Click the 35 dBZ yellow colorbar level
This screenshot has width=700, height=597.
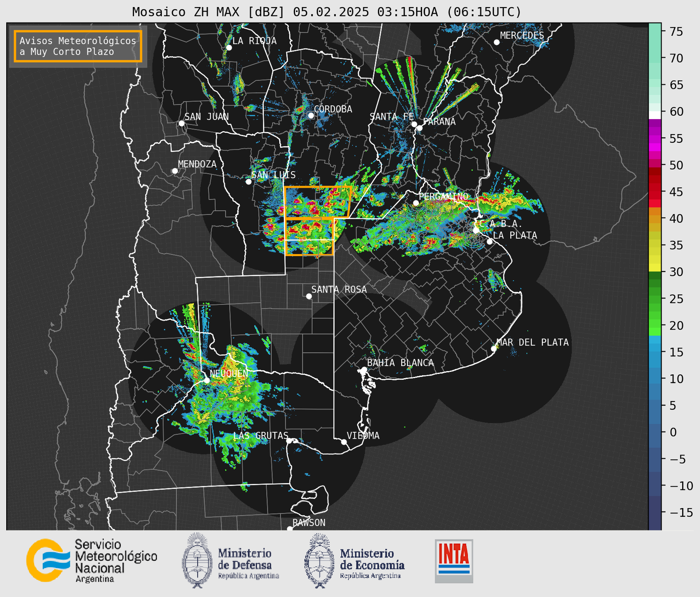[655, 245]
